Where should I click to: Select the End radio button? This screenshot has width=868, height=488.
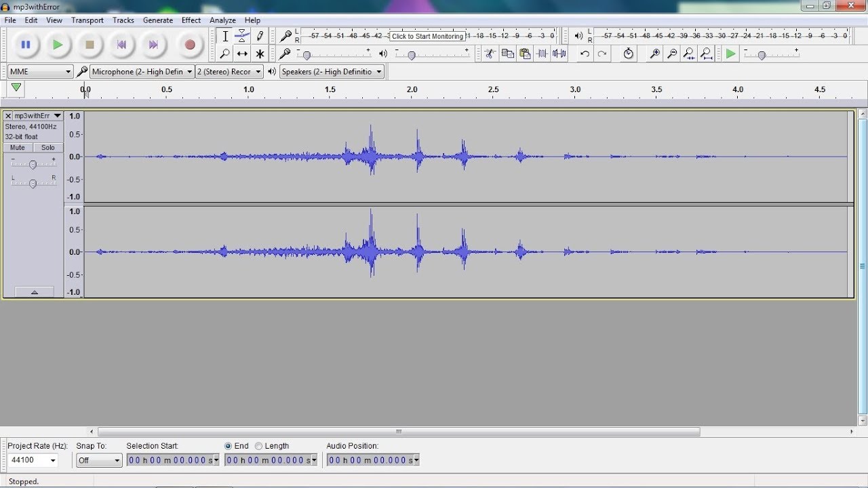tap(229, 446)
